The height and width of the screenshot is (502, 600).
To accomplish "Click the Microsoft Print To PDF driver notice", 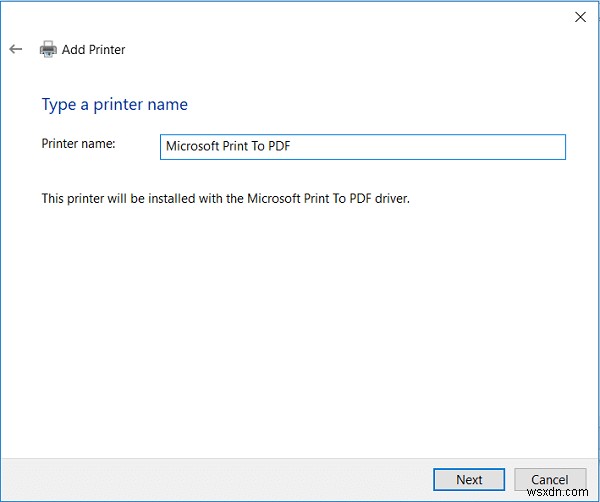I will pos(225,199).
